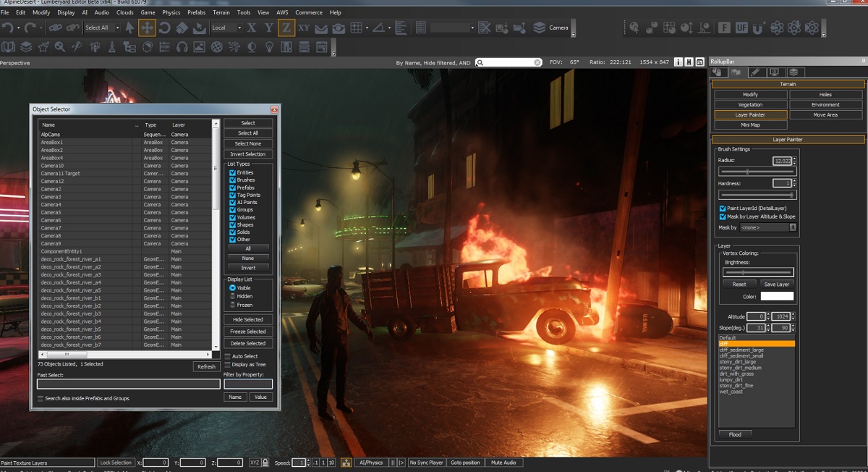Viewport: 868px width, 472px height.
Task: Switch to RollupBar layers tab
Action: coord(793,72)
